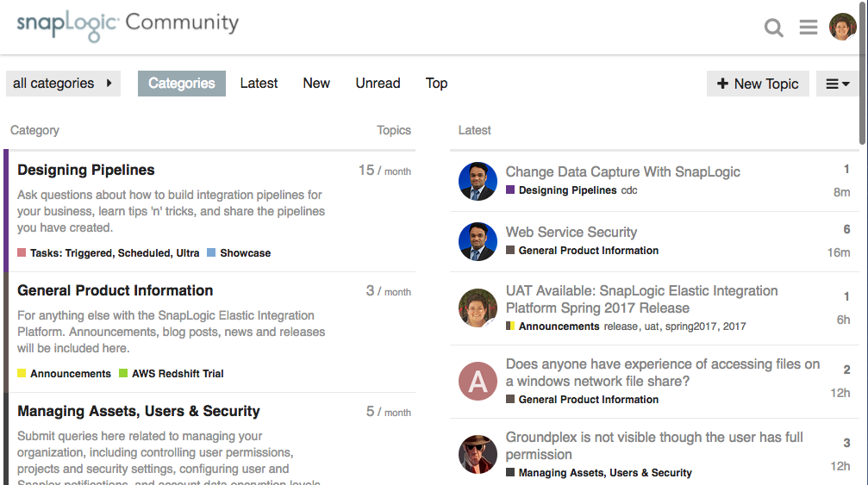Click the green AWS Redshift Trial color square

click(123, 373)
